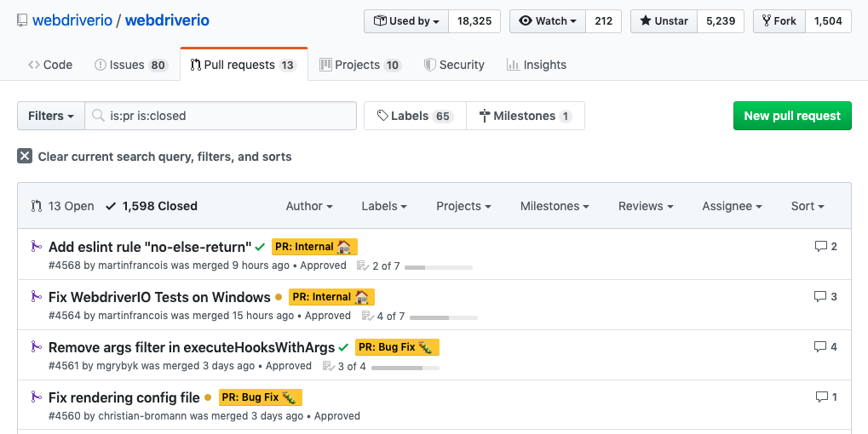
Task: Click the 2 of 7 task progress bar
Action: click(x=439, y=267)
